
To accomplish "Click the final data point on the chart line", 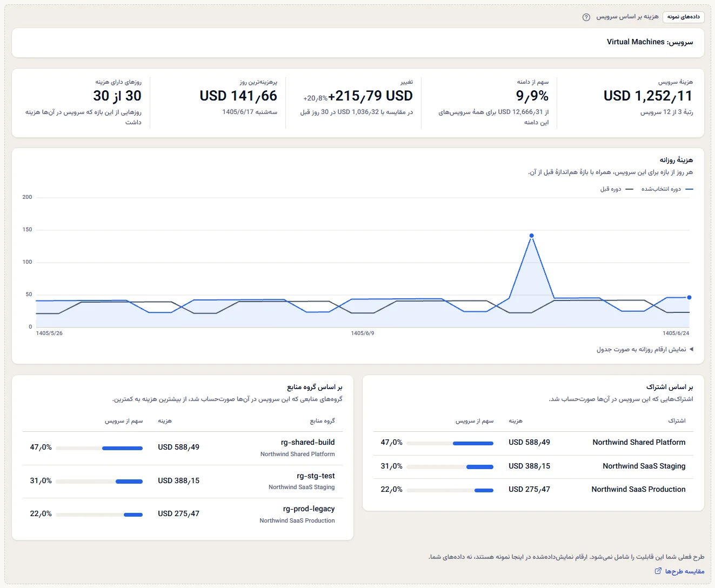I will [689, 297].
